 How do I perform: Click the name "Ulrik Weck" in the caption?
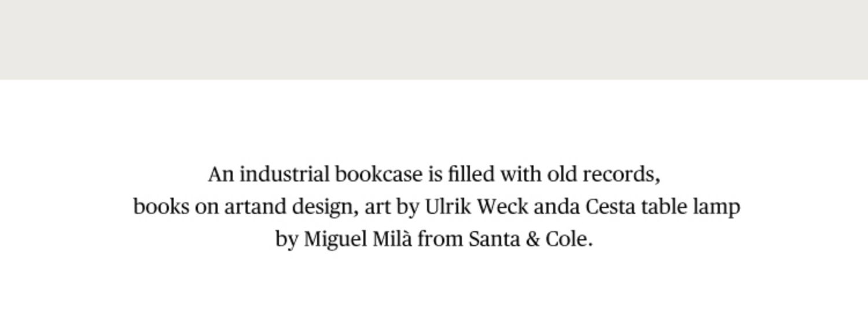point(476,207)
